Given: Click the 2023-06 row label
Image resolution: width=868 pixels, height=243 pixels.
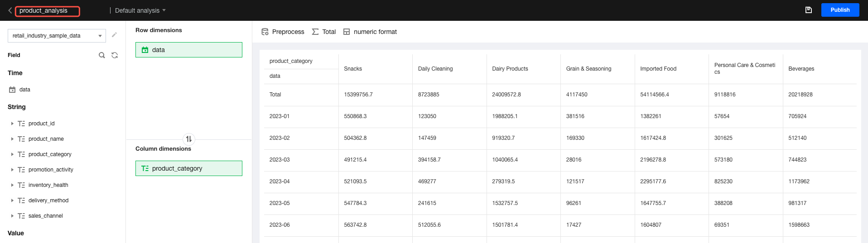Looking at the screenshot, I should [x=280, y=225].
